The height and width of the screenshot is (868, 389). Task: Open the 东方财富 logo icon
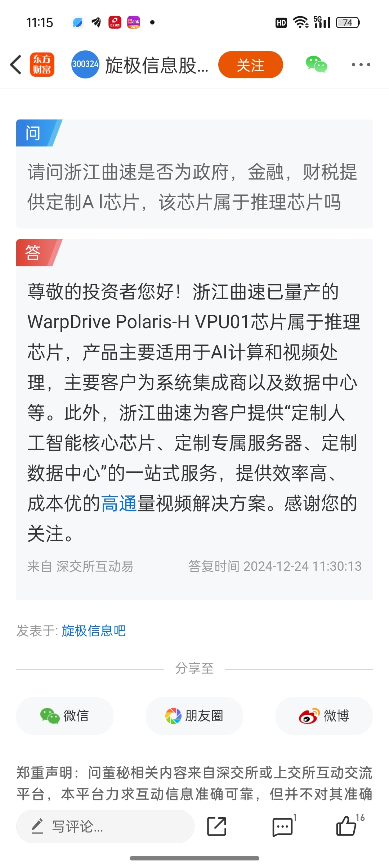[42, 65]
